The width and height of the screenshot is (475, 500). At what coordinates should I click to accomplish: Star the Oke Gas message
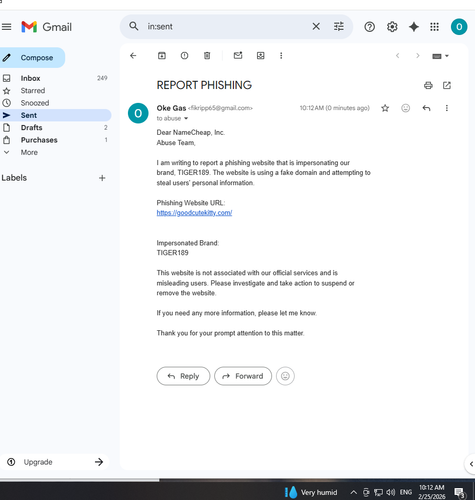[385, 108]
